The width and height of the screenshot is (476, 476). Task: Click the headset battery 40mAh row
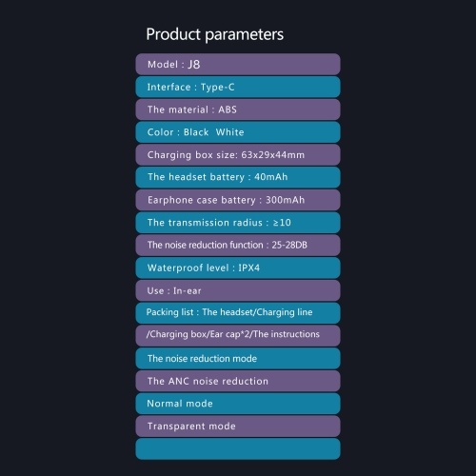coord(238,177)
